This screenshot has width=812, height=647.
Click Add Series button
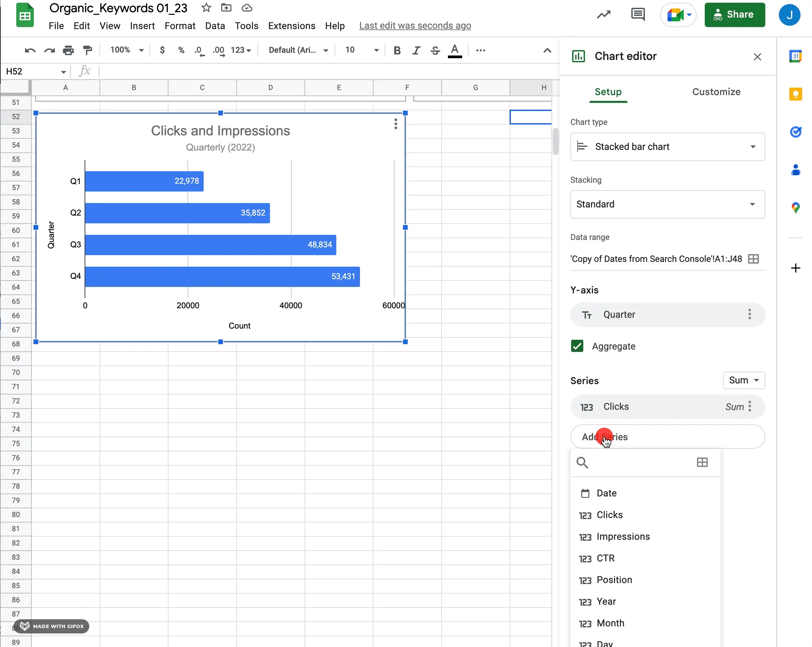tap(667, 436)
